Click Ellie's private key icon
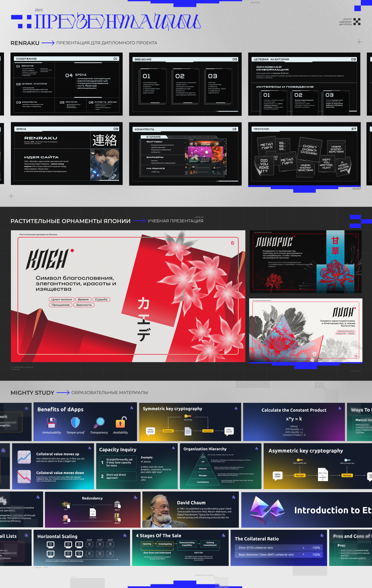Viewport: 372px width, 588px height. (x=347, y=460)
